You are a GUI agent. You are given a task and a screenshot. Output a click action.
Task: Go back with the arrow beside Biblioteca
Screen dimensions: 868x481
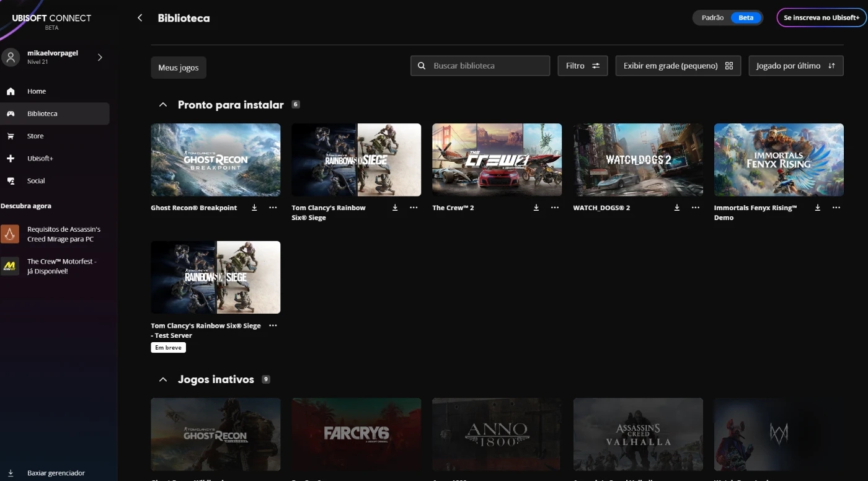tap(139, 18)
